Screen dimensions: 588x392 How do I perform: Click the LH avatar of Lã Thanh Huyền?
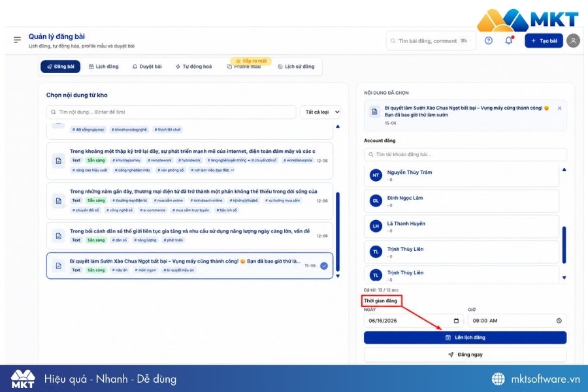[x=376, y=226]
